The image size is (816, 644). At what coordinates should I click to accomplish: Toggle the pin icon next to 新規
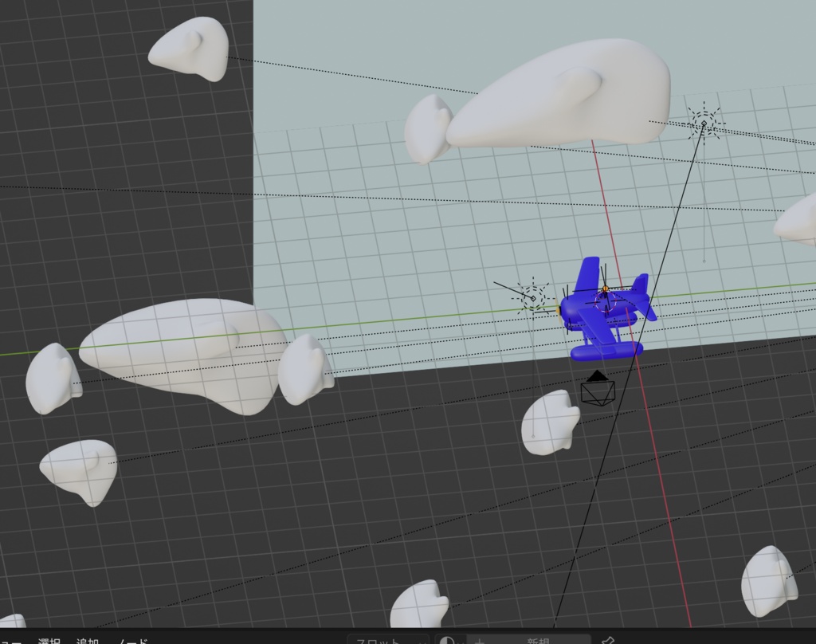[x=606, y=640]
